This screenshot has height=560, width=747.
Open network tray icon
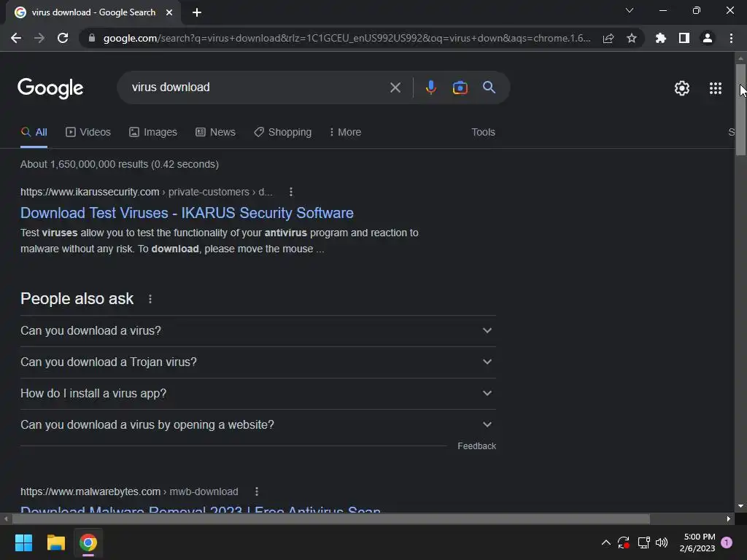click(643, 542)
